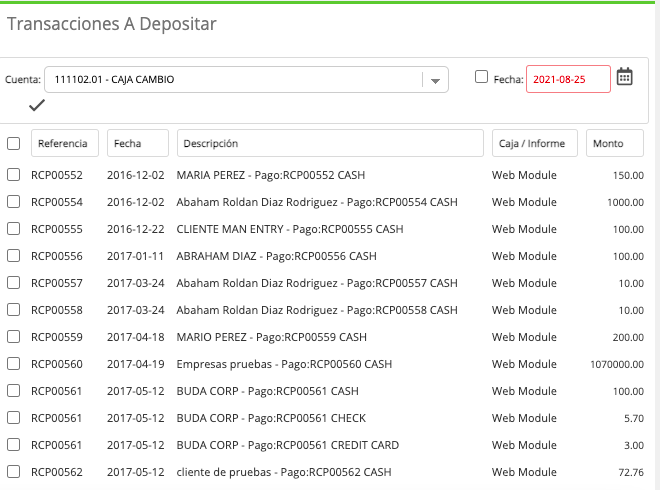
Task: Click the checkmark confirm icon below Cuenta
Action: click(37, 105)
